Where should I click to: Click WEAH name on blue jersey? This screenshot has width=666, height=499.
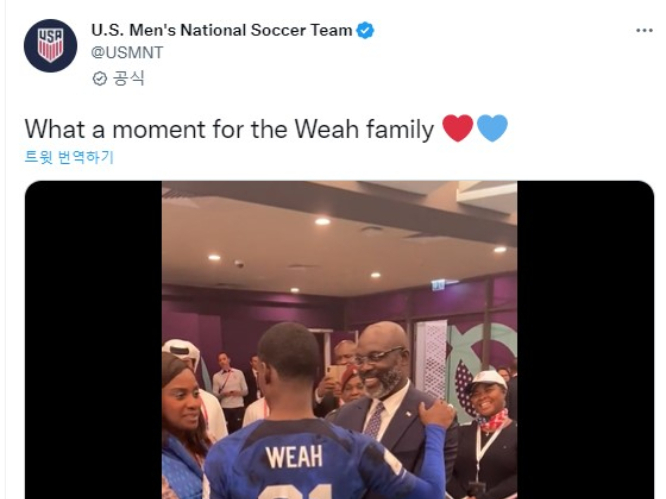tap(294, 457)
